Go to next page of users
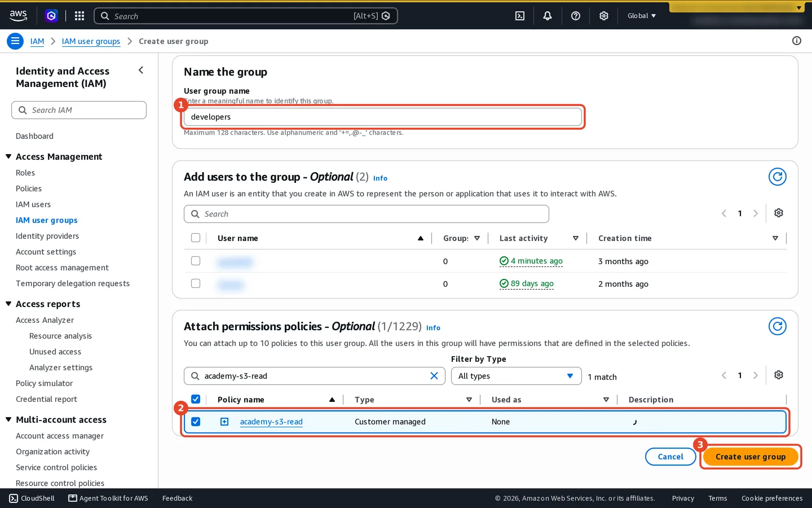Image resolution: width=812 pixels, height=508 pixels. click(x=756, y=213)
